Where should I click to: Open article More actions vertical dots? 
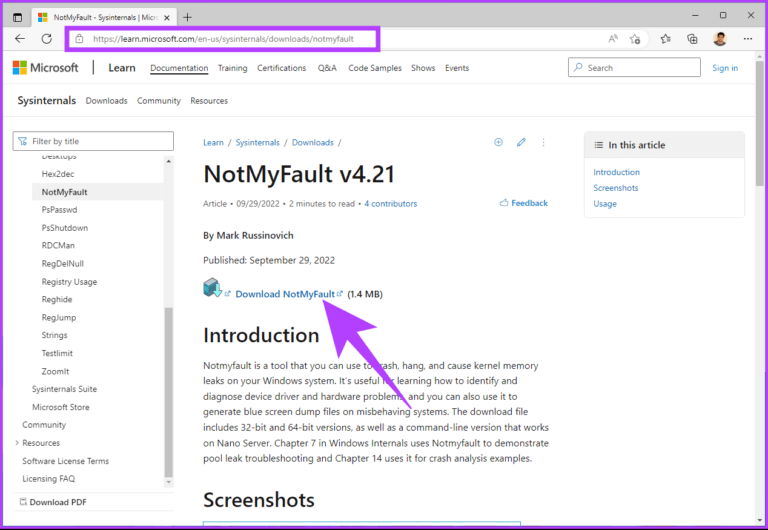pyautogui.click(x=543, y=142)
